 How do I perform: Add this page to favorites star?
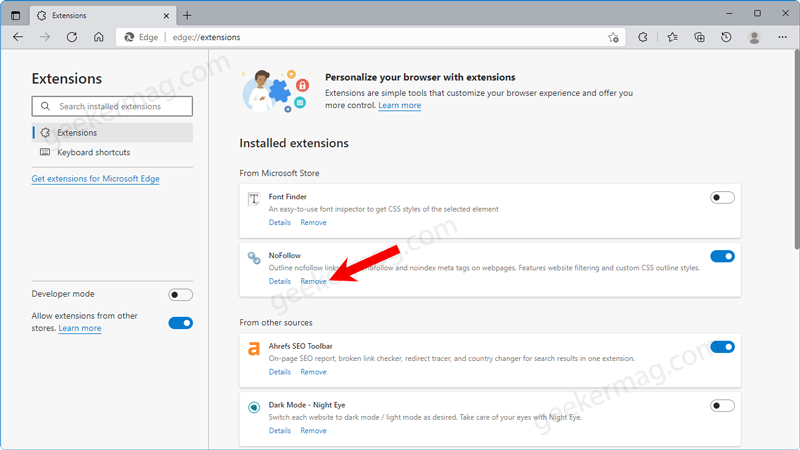point(613,37)
